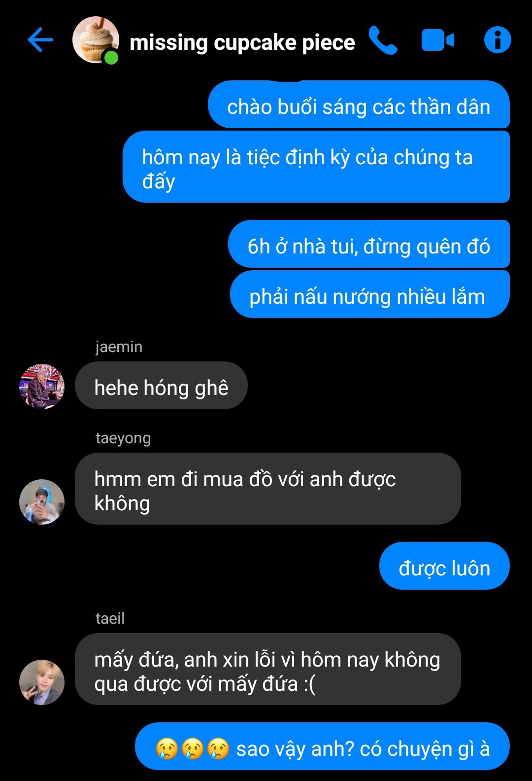Start a voice call with the group
This screenshot has height=781, width=532.
pyautogui.click(x=383, y=40)
